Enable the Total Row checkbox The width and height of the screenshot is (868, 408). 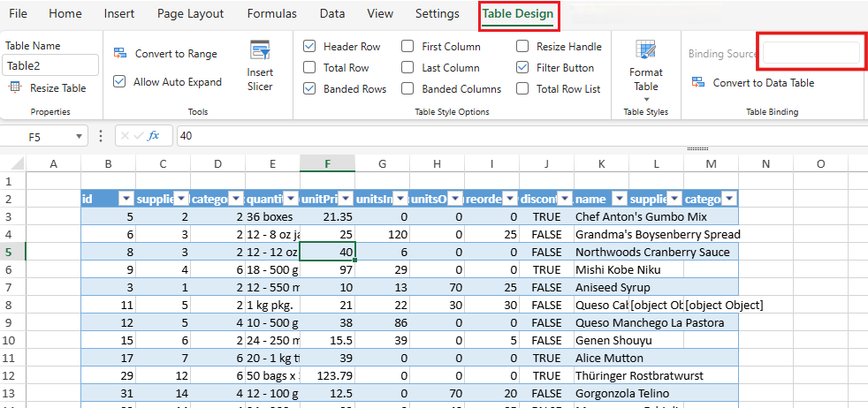pos(309,67)
